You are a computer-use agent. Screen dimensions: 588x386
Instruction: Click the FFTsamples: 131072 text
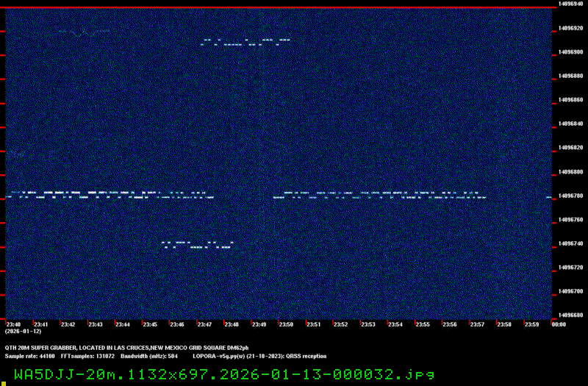point(87,357)
